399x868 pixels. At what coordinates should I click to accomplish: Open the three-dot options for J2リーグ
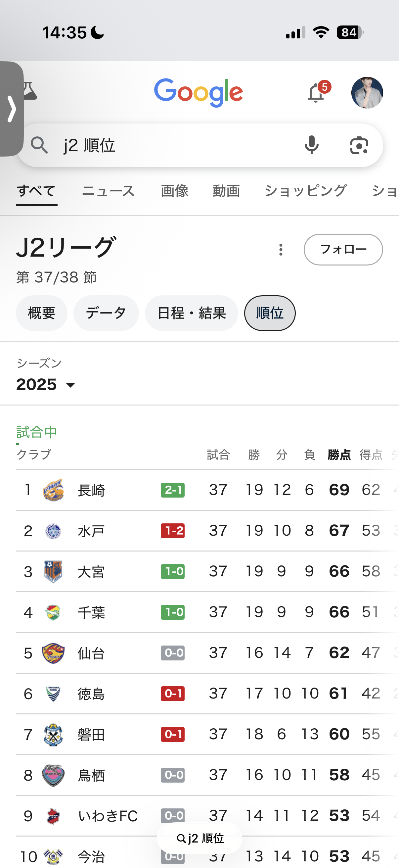pos(281,250)
